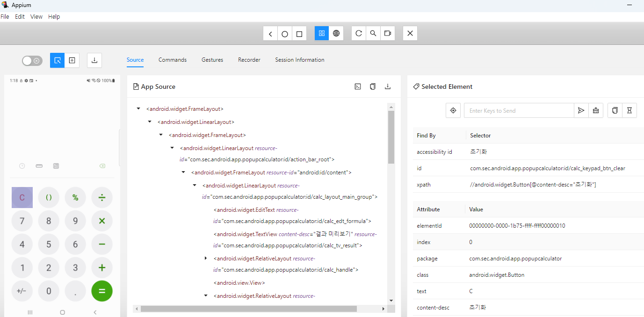Refresh the source and screenshot

pos(359,33)
